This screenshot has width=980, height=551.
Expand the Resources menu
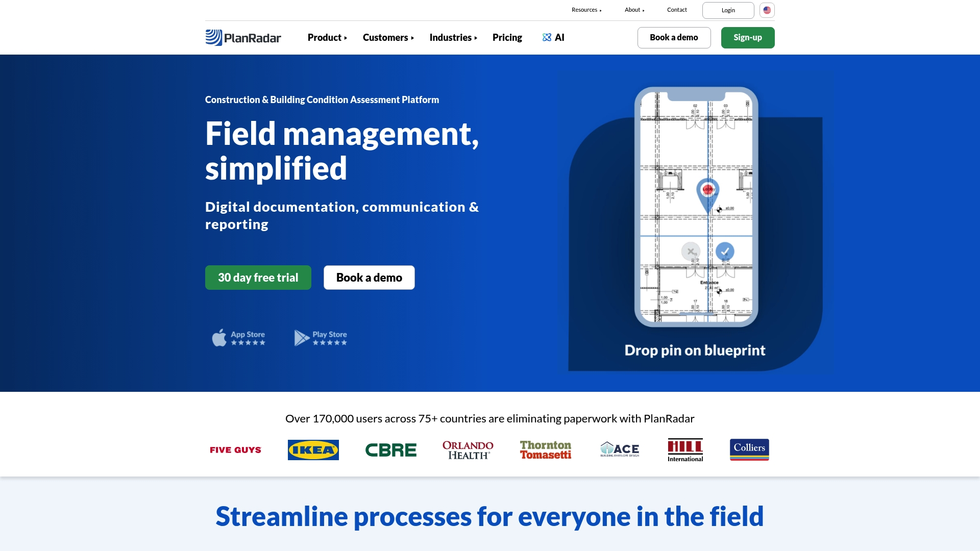pos(586,10)
